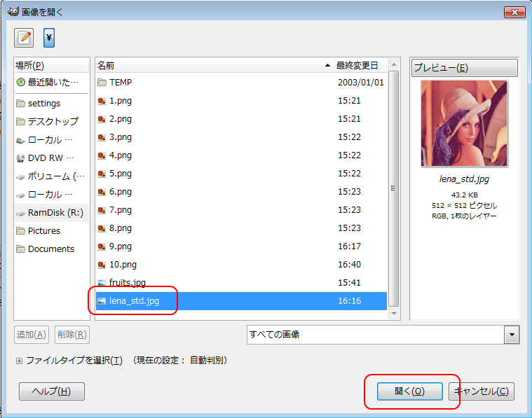Click the プレビュー(E) header button
The width and height of the screenshot is (532, 418).
[x=464, y=68]
